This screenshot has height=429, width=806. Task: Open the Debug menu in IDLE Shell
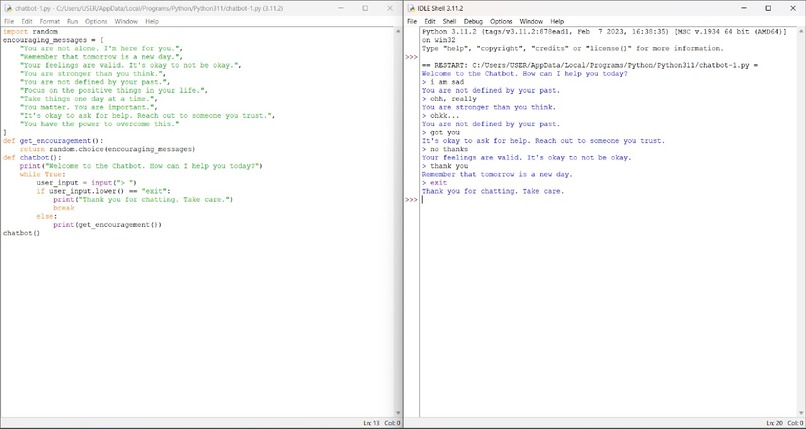pyautogui.click(x=473, y=22)
